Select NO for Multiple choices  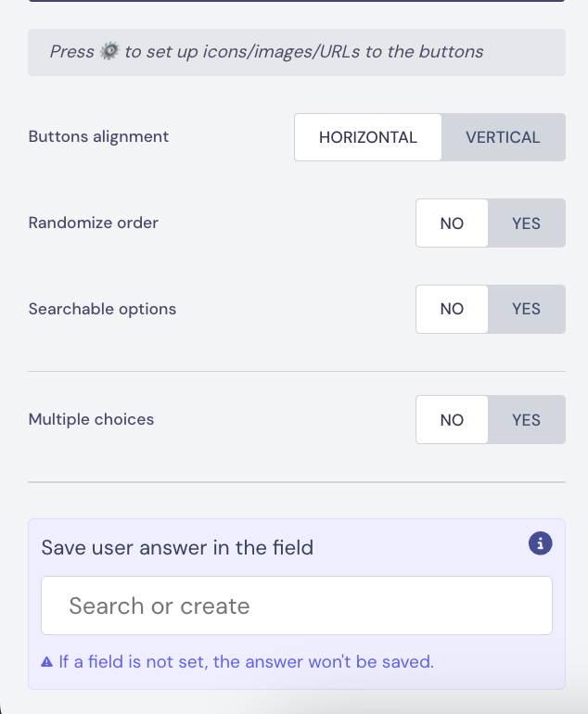coord(452,420)
